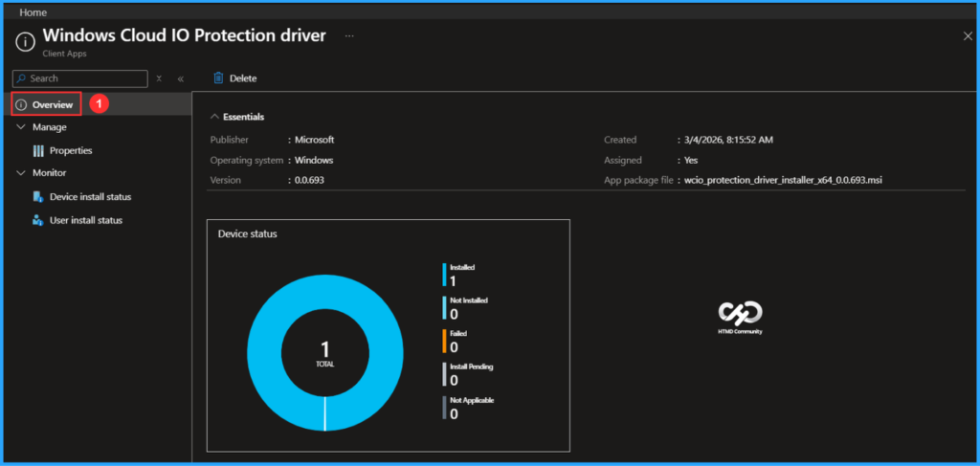980x466 pixels.
Task: Click the Assigned value Yes
Action: coord(691,160)
